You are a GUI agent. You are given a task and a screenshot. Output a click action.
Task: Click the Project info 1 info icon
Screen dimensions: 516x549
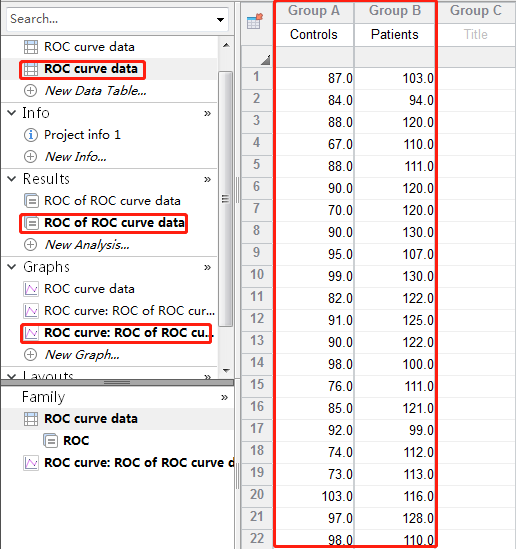point(30,135)
